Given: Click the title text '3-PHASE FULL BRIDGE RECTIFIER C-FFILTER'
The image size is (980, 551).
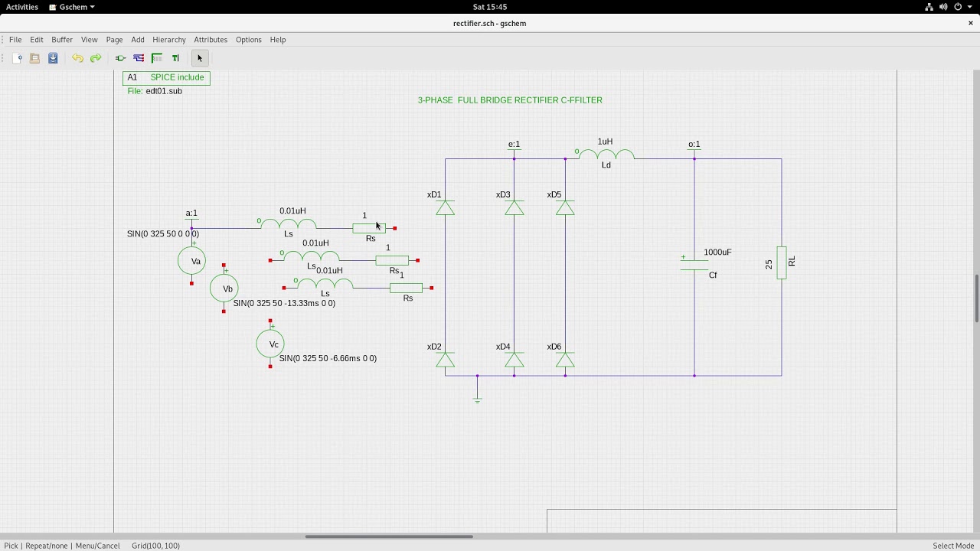Looking at the screenshot, I should point(510,100).
